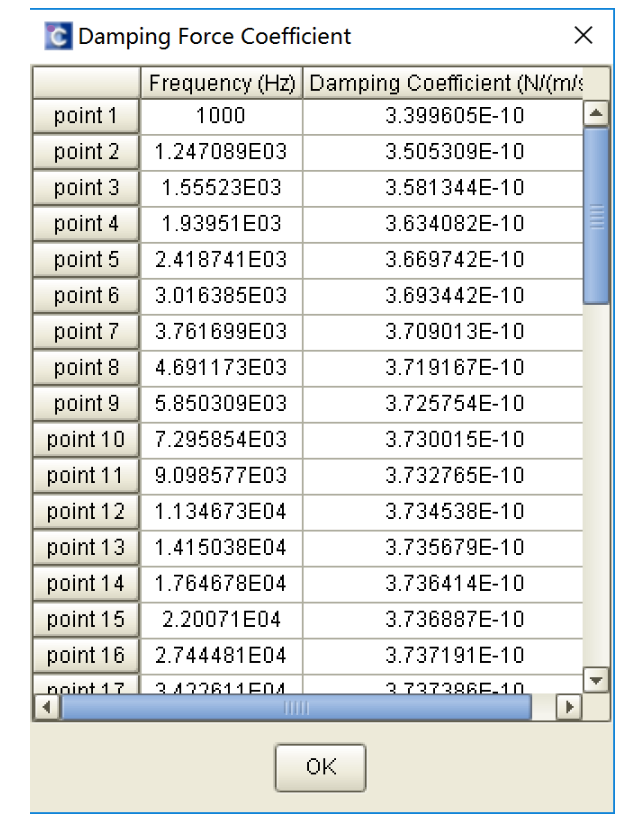Click the vertical scrollbar up arrow
The height and width of the screenshot is (819, 630).
click(596, 113)
